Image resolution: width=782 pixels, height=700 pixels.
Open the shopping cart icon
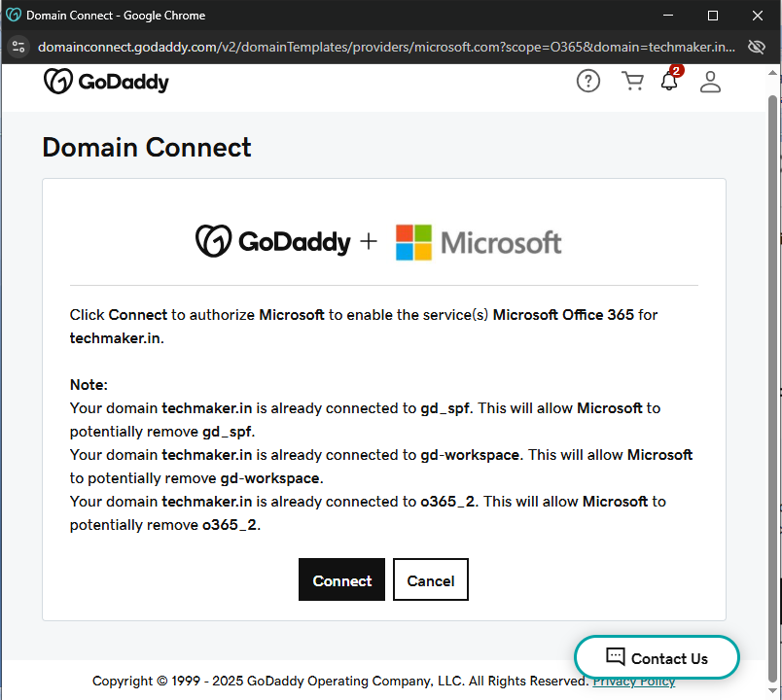click(632, 82)
